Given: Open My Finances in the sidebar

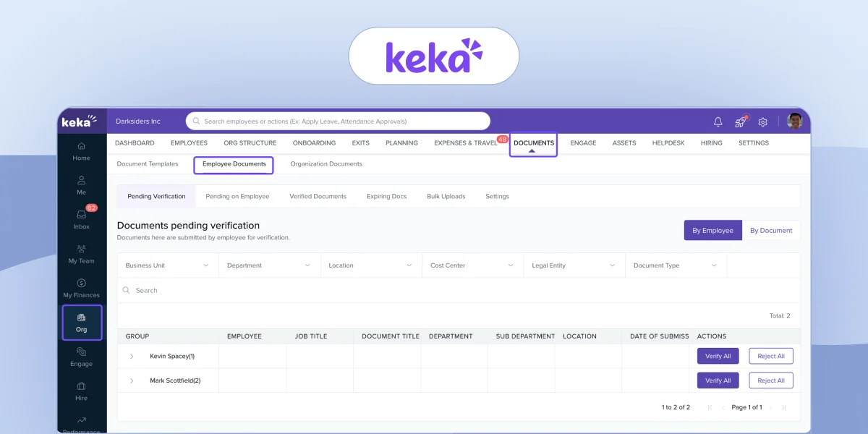Looking at the screenshot, I should [81, 288].
